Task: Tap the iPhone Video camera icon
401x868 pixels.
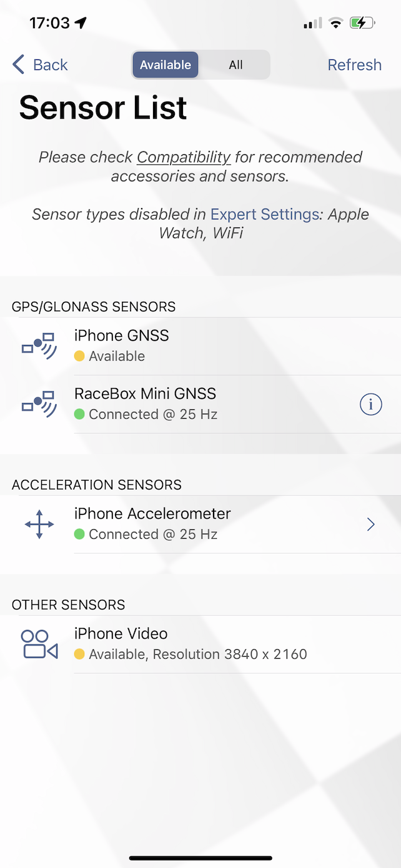Action: pyautogui.click(x=39, y=644)
